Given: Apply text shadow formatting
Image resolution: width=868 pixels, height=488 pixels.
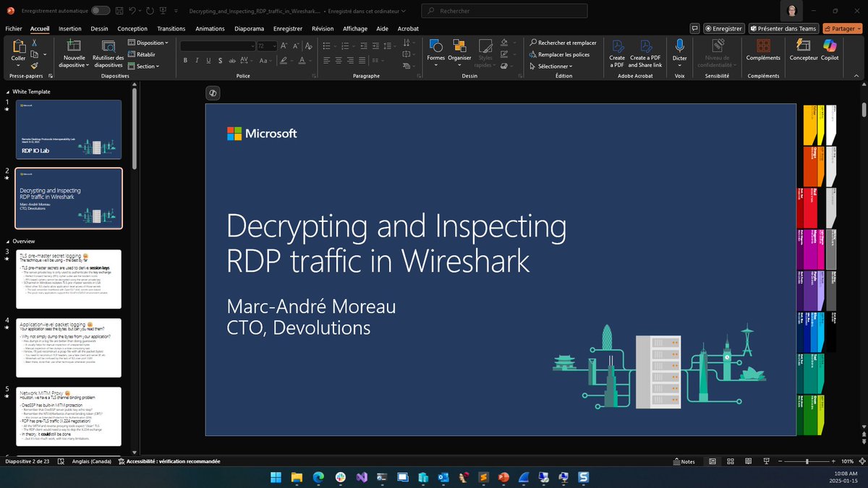Looking at the screenshot, I should tap(221, 60).
